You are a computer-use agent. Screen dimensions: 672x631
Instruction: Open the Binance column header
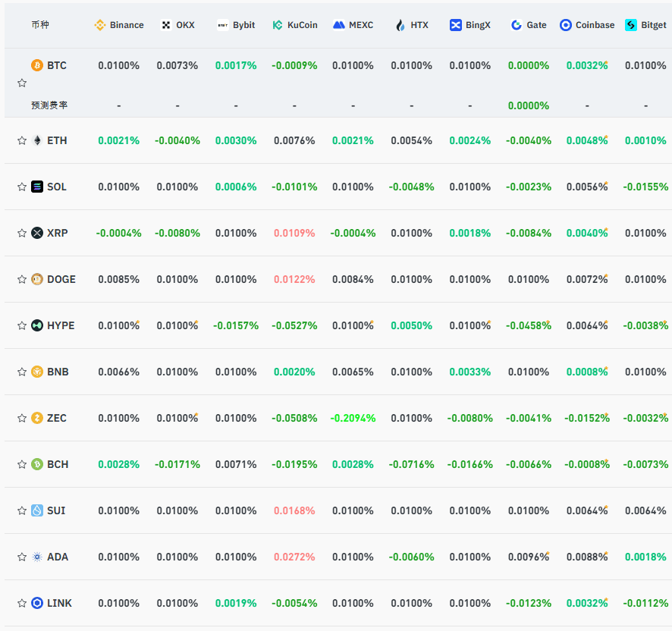[x=119, y=25]
